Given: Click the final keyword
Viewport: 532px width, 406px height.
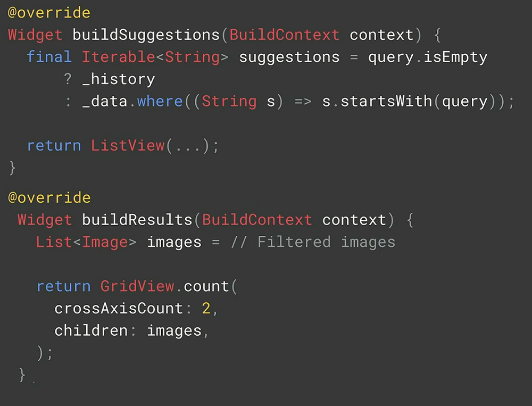Looking at the screenshot, I should 49,57.
